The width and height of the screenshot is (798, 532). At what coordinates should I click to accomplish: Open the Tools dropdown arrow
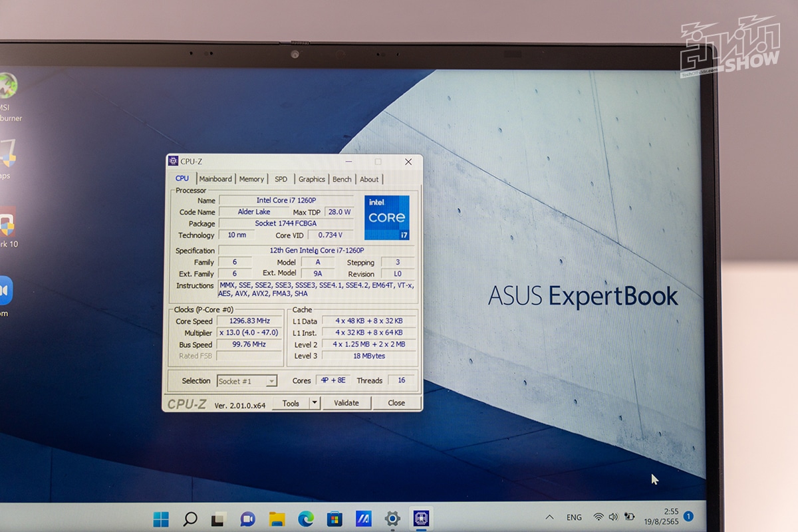(315, 403)
